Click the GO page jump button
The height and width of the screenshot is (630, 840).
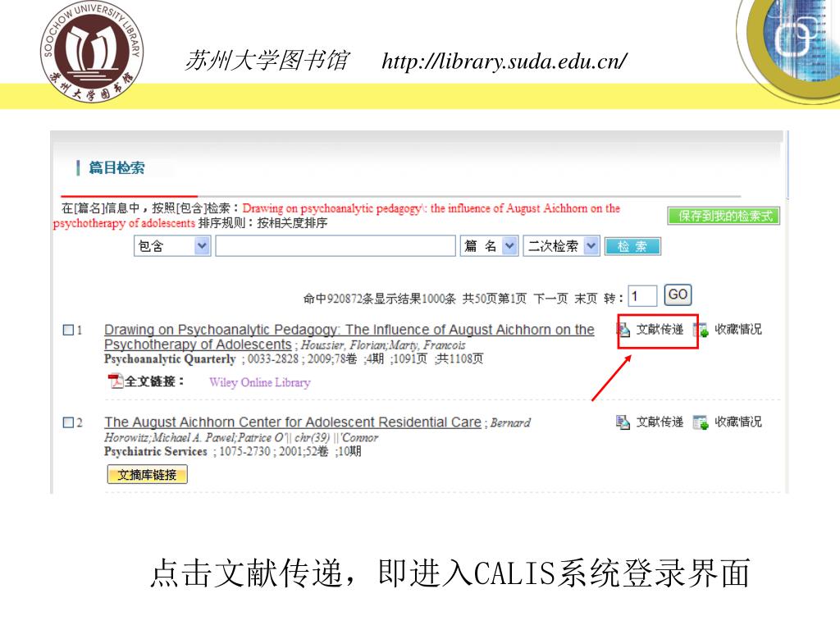(x=678, y=294)
